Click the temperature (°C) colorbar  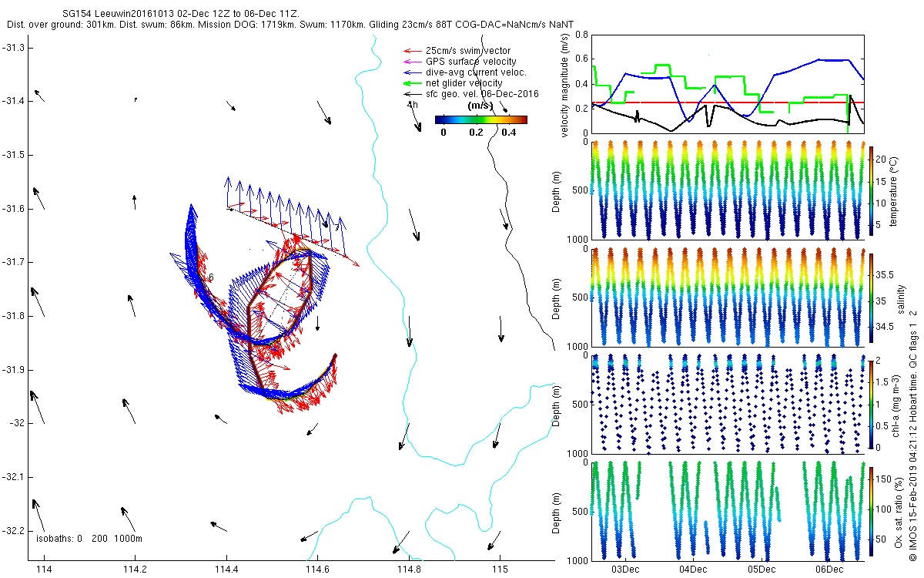(x=872, y=190)
